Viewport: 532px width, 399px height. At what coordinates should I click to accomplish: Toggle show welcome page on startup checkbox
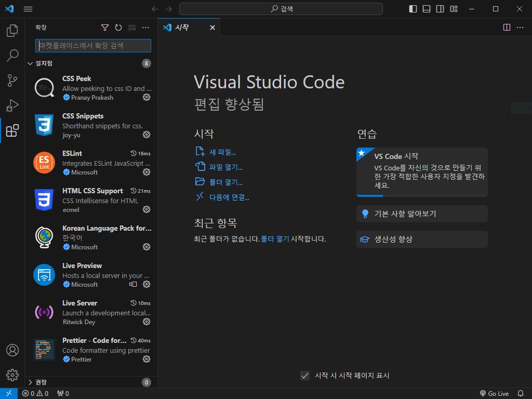305,376
